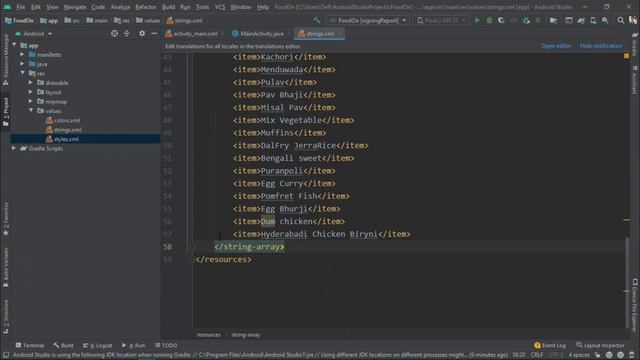
Task: Toggle the Favorites side tab
Action: [5, 219]
